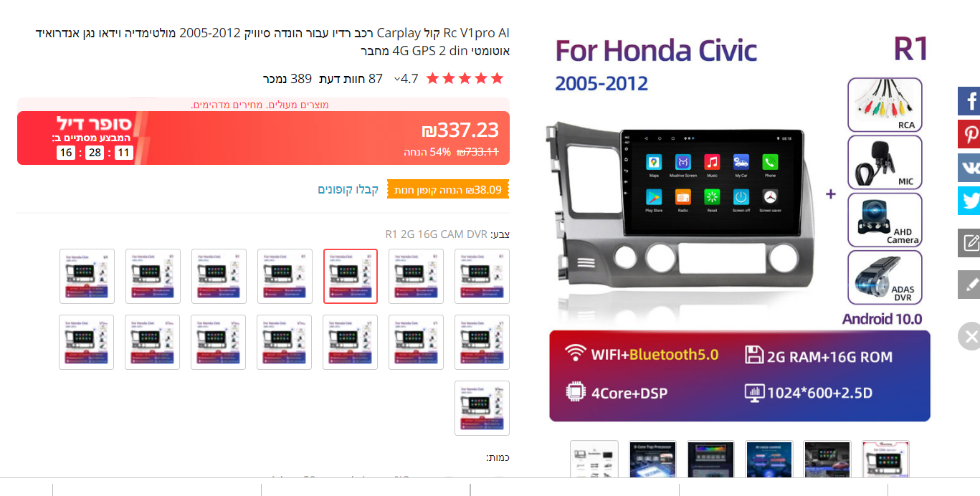Click the orange ₪38.09 store coupon tag
Viewport: 980px width, 496px height.
(448, 189)
